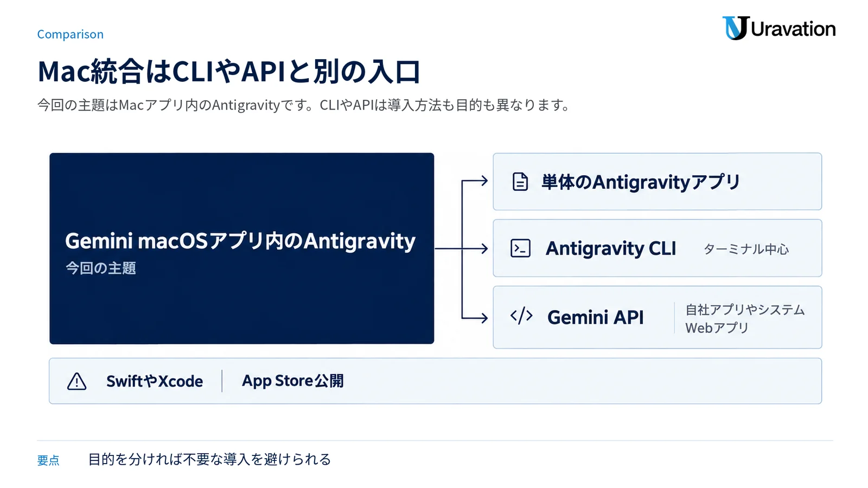Click the ターミナル中心 note
This screenshot has width=868, height=488.
746,249
